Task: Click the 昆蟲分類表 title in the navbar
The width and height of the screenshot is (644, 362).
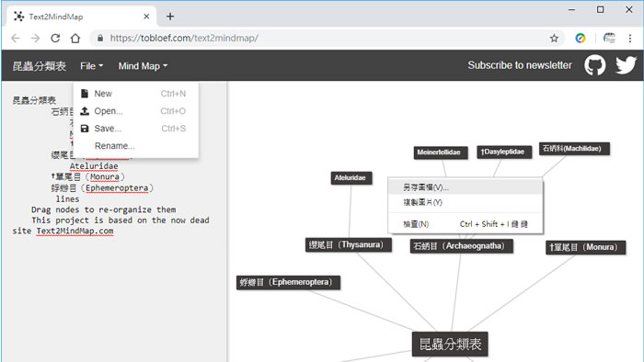Action: [39, 66]
